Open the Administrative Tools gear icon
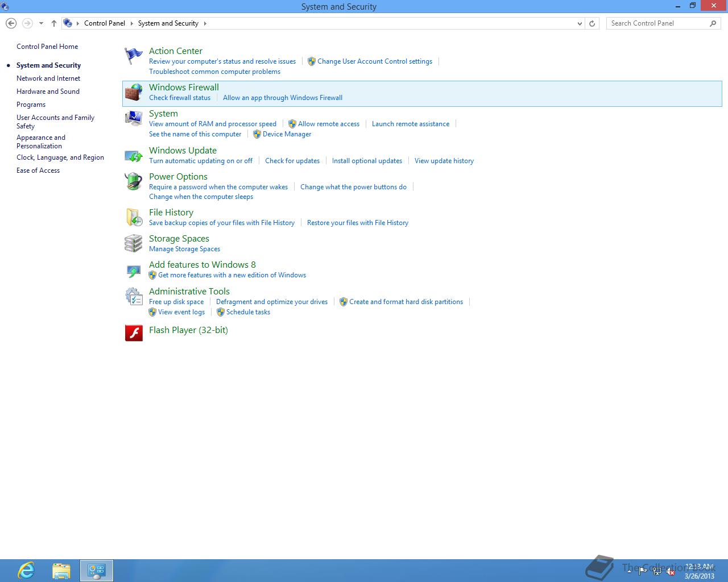Screen dimensions: 728x582 click(x=134, y=297)
